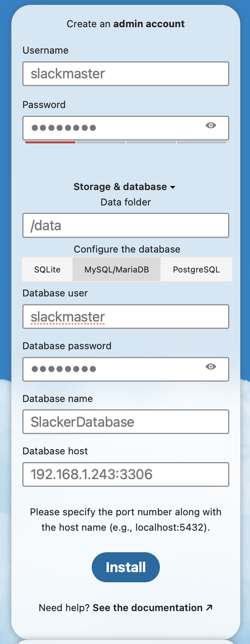Reveal the admin account password
The image size is (250, 644).
tap(211, 125)
